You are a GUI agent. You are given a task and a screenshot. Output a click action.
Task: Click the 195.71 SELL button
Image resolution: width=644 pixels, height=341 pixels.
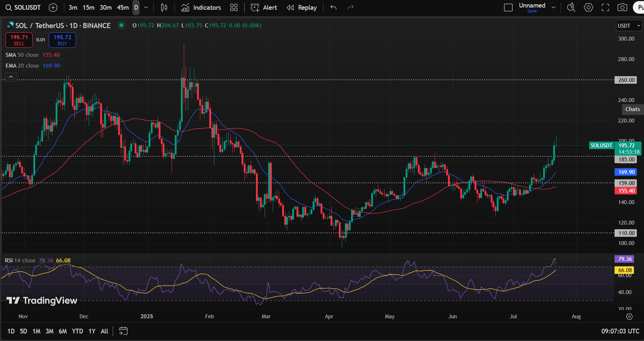(19, 40)
